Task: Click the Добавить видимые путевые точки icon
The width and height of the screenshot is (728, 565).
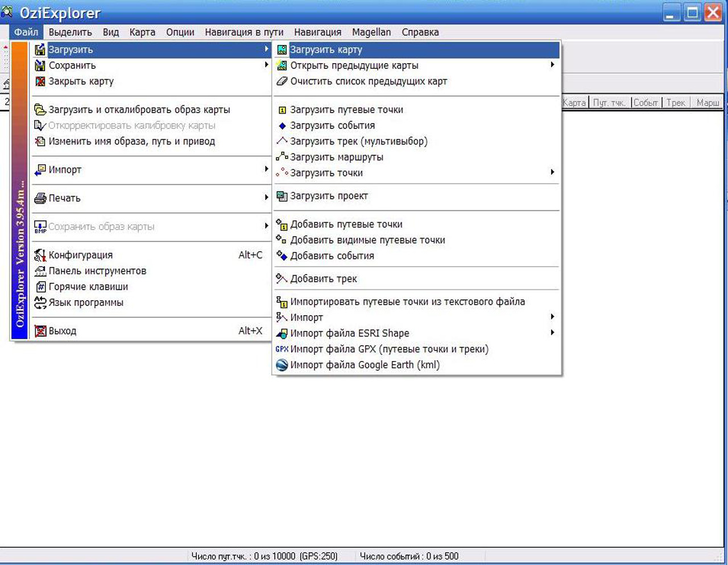Action: (282, 240)
